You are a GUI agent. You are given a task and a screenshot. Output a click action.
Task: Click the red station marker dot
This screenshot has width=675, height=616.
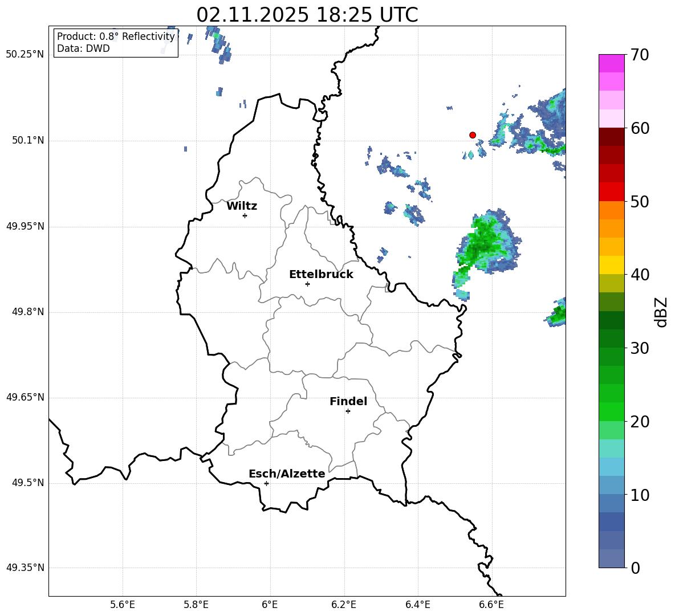click(x=472, y=135)
